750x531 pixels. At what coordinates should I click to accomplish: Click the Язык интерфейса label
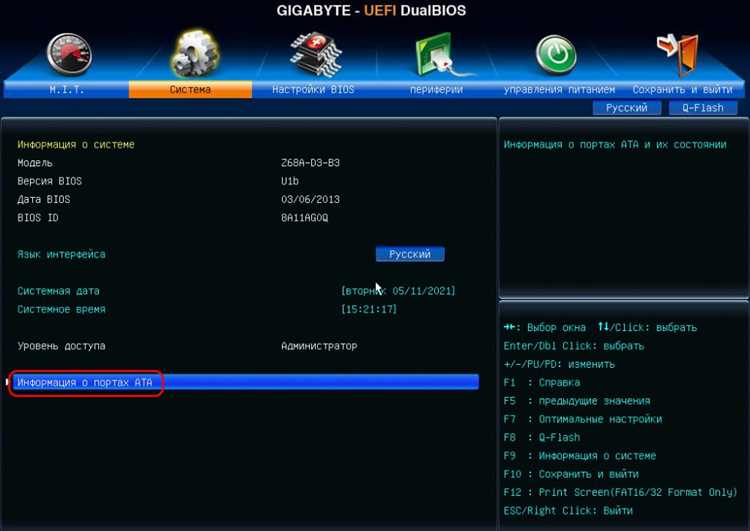[61, 254]
